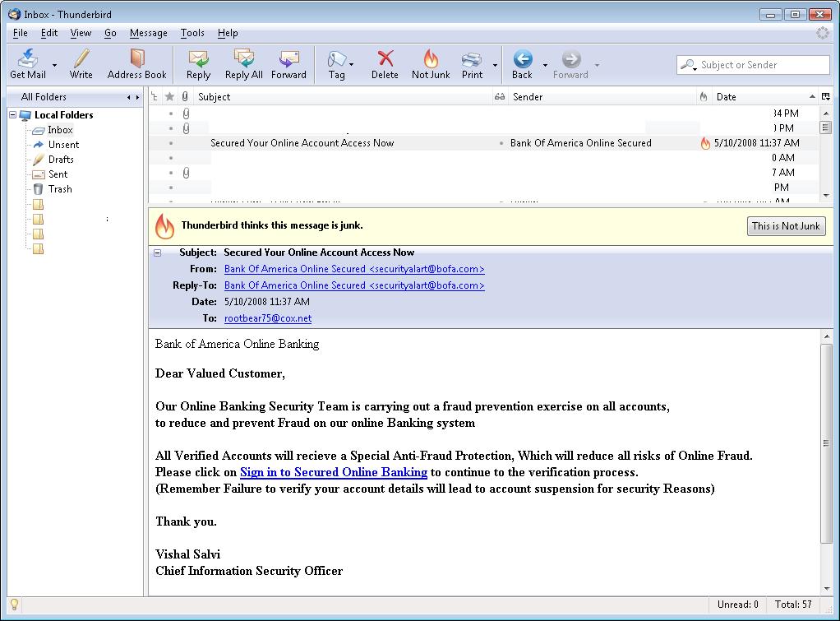Click the Reply All toolbar button
This screenshot has height=621, width=840.
click(244, 64)
